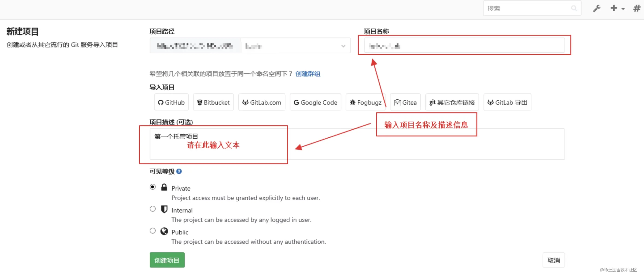The width and height of the screenshot is (644, 279).
Task: Click the admin wrench icon
Action: [597, 9]
